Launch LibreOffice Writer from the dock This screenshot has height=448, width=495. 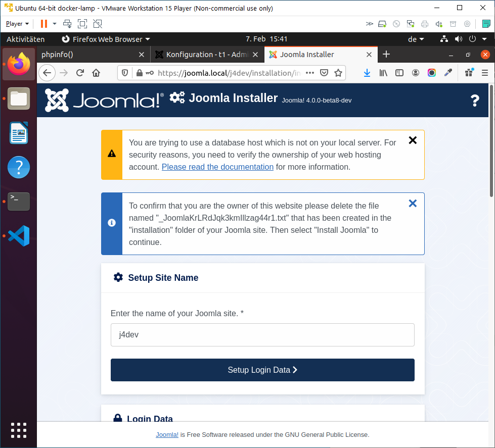click(19, 133)
